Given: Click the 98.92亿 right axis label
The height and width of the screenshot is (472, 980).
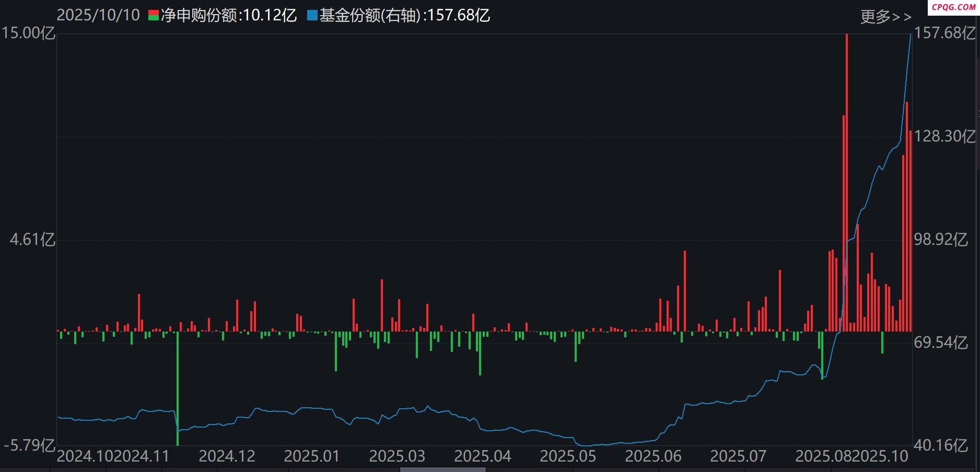Looking at the screenshot, I should click(x=940, y=240).
